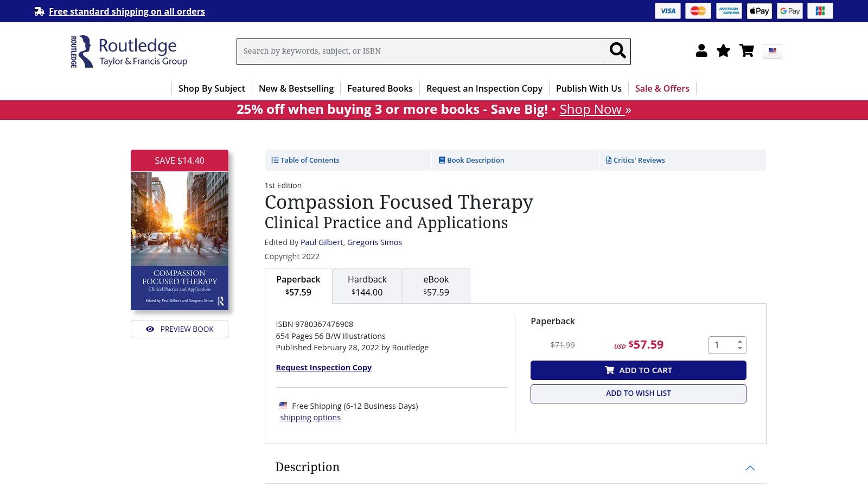This screenshot has width=868, height=488.
Task: Click the Visa payment icon
Action: click(x=667, y=11)
